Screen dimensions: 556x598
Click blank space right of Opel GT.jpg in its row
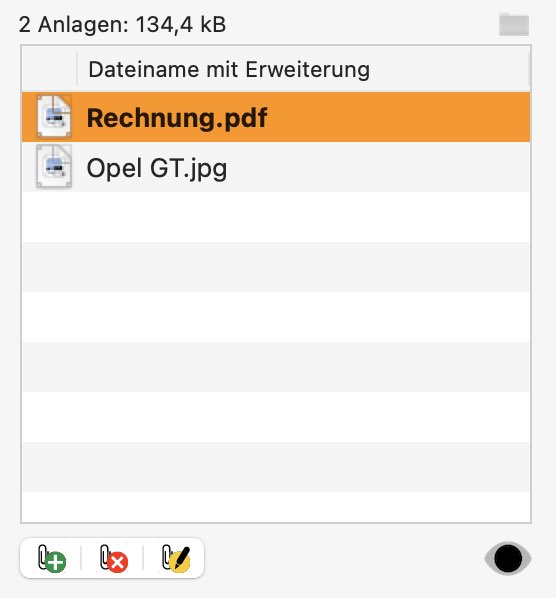(x=379, y=167)
